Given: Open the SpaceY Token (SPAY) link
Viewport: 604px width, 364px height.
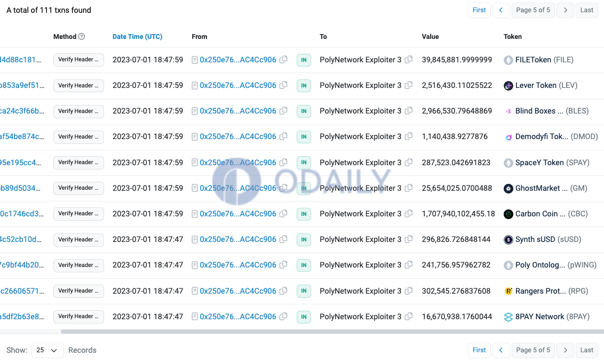Looking at the screenshot, I should click(552, 163).
